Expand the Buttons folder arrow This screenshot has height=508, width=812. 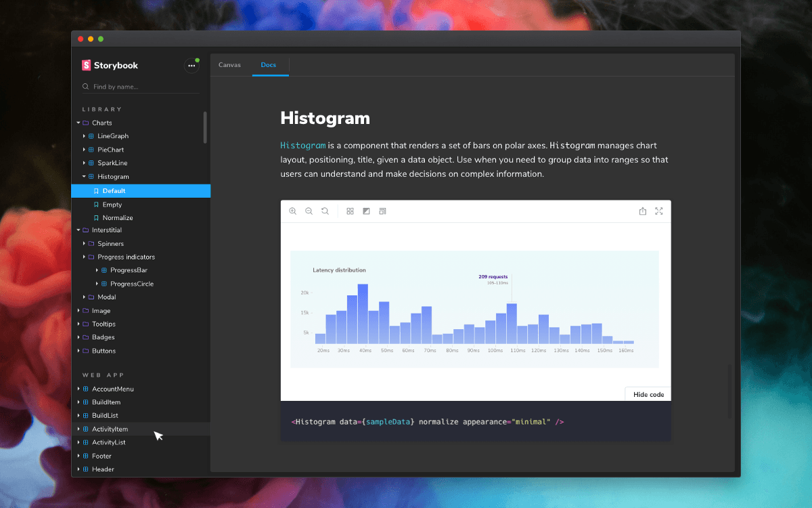pyautogui.click(x=78, y=351)
